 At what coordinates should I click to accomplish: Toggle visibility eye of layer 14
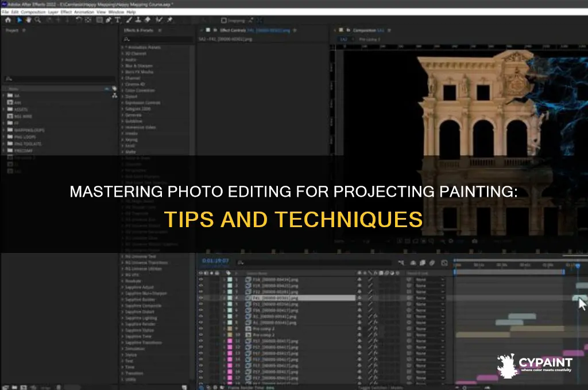[x=201, y=359]
